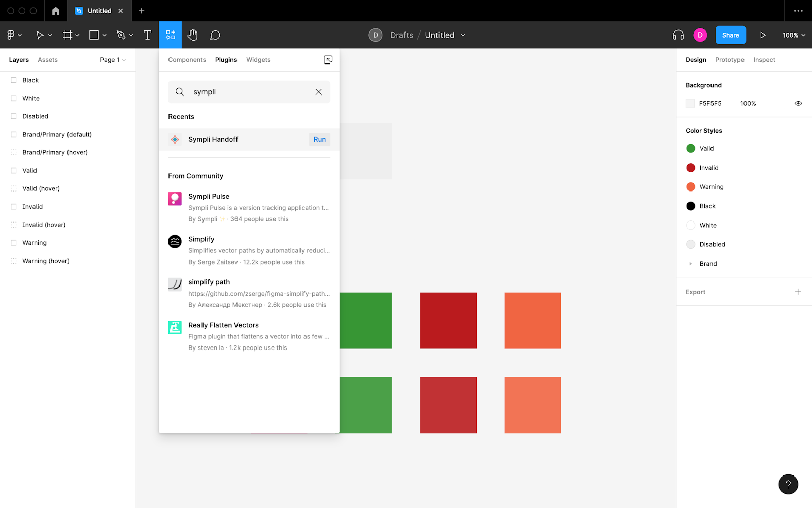
Task: Select the Warning (hover) layer
Action: (67, 261)
